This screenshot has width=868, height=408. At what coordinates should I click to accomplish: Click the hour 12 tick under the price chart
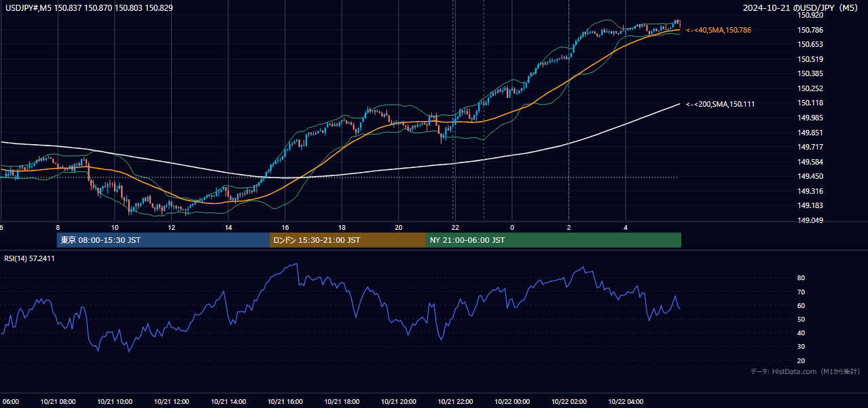tap(171, 227)
